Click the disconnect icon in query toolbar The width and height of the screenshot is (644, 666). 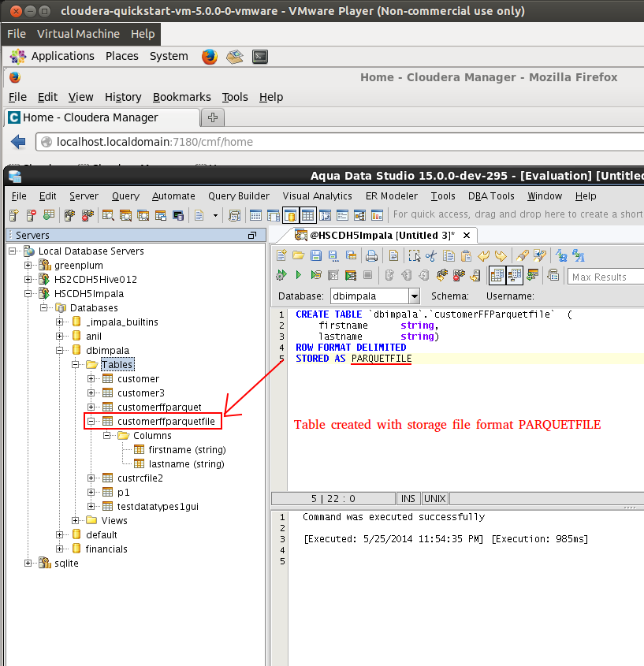pyautogui.click(x=459, y=275)
